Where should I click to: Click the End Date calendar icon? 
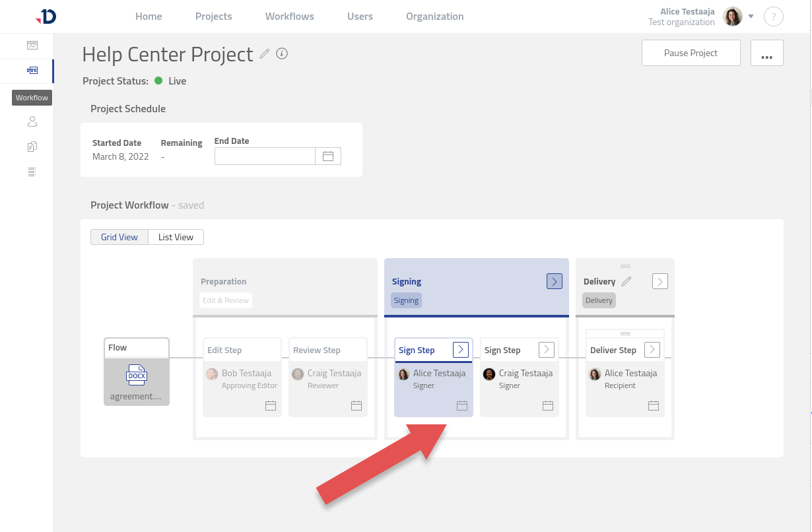pyautogui.click(x=328, y=156)
